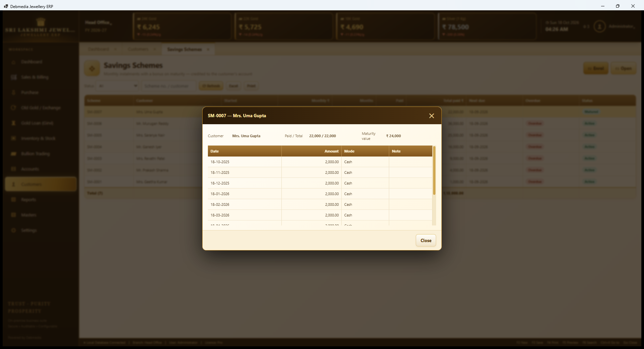Viewport: 644px width, 349px height.
Task: Click the Note column header
Action: click(410, 151)
